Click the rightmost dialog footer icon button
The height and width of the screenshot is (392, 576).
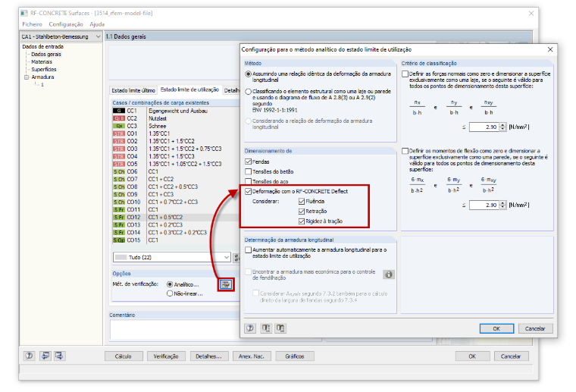click(x=280, y=328)
